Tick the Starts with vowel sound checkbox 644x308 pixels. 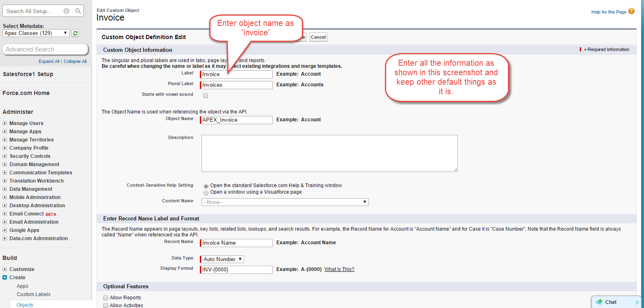206,95
